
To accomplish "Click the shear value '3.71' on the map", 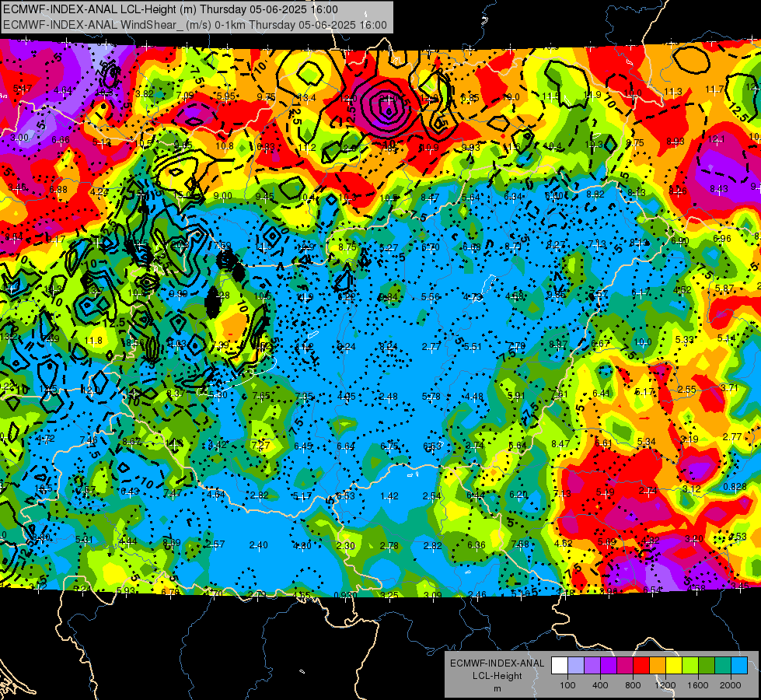I will (729, 387).
